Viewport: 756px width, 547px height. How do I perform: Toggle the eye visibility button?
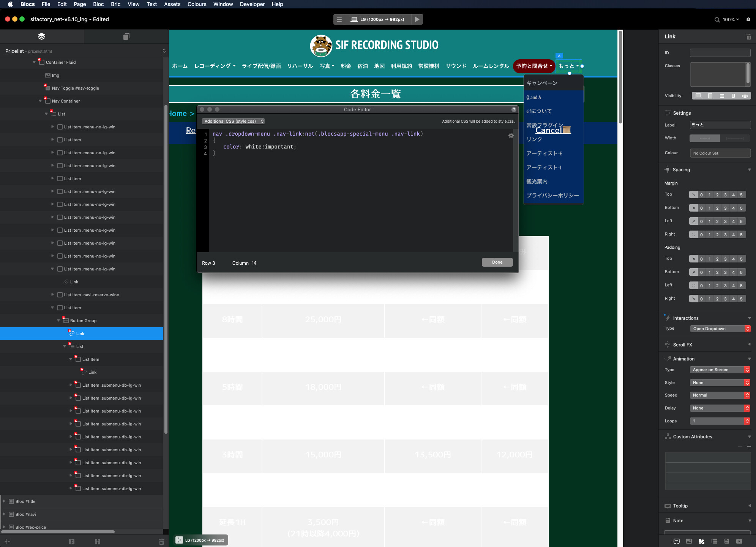[x=745, y=96]
